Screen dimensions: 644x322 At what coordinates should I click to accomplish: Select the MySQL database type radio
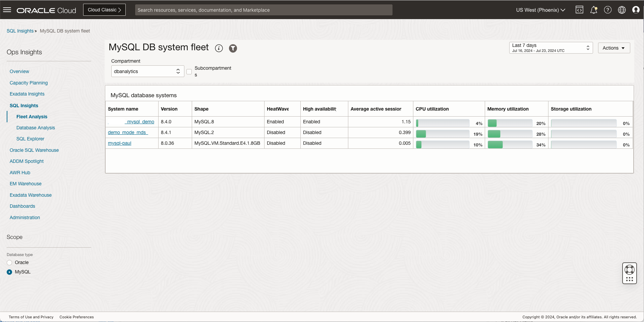(9, 272)
